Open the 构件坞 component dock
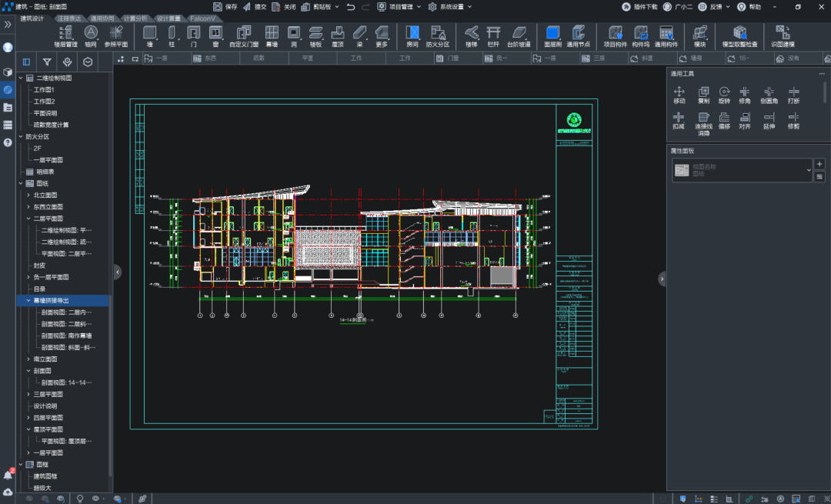The width and height of the screenshot is (831, 504). pyautogui.click(x=641, y=36)
